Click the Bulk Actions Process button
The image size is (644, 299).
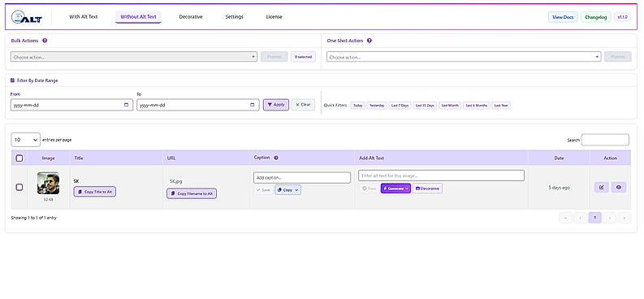click(x=274, y=57)
